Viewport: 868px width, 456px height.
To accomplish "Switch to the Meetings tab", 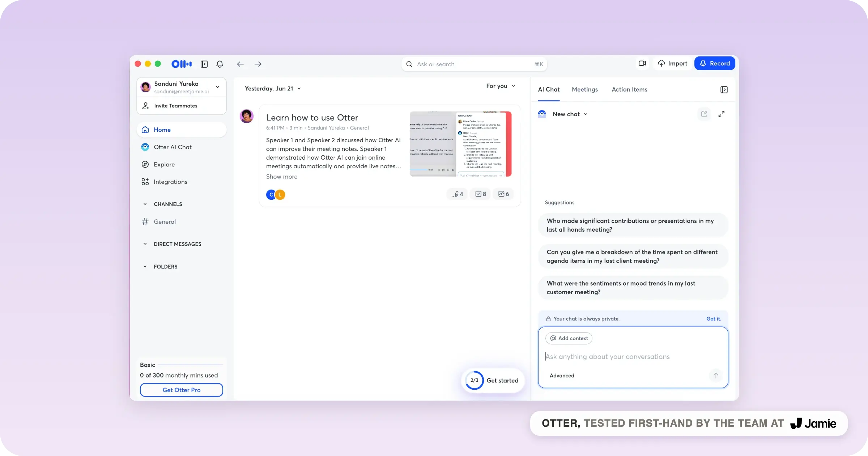I will point(585,89).
